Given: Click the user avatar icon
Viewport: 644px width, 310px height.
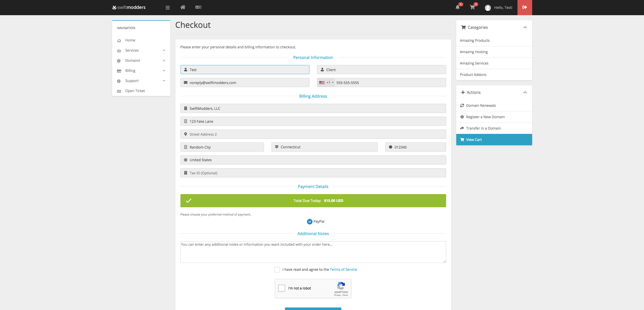Looking at the screenshot, I should click(488, 8).
